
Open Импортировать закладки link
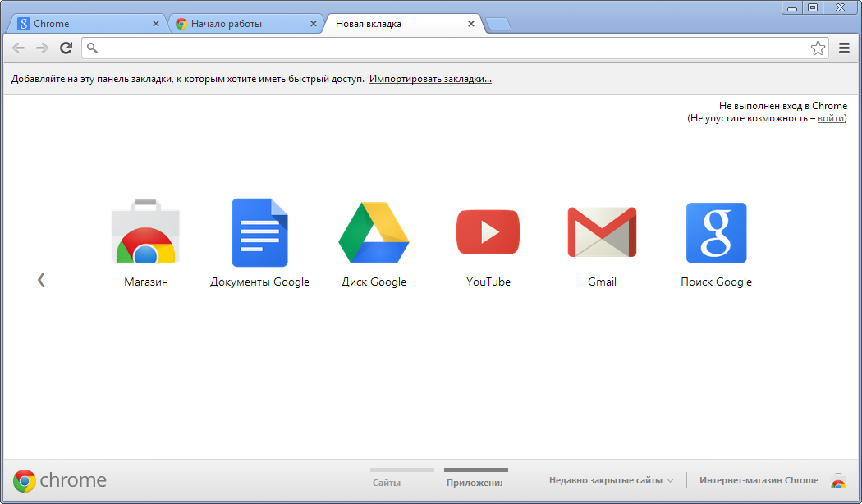(430, 78)
